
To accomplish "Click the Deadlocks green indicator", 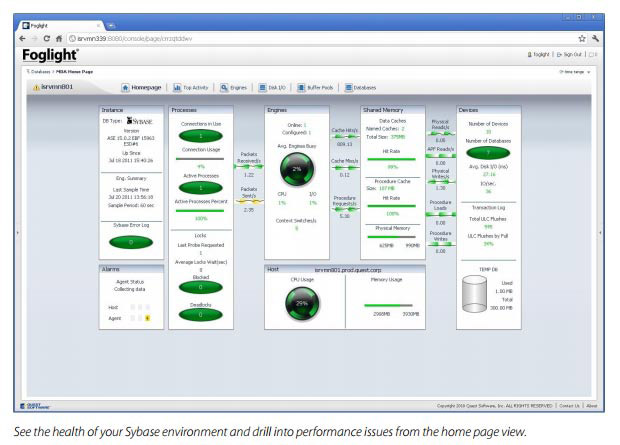I will [x=201, y=315].
